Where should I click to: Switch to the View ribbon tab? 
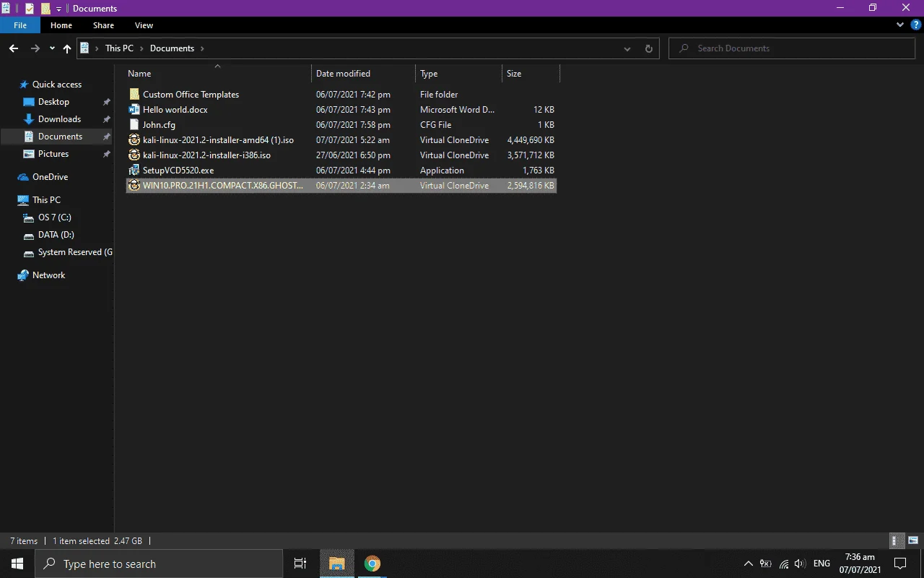click(144, 25)
